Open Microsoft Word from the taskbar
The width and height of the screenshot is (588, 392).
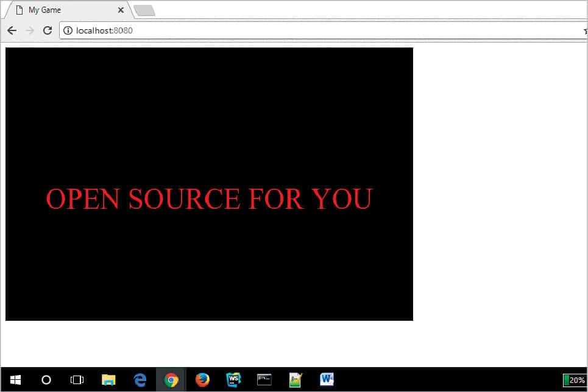coord(327,380)
